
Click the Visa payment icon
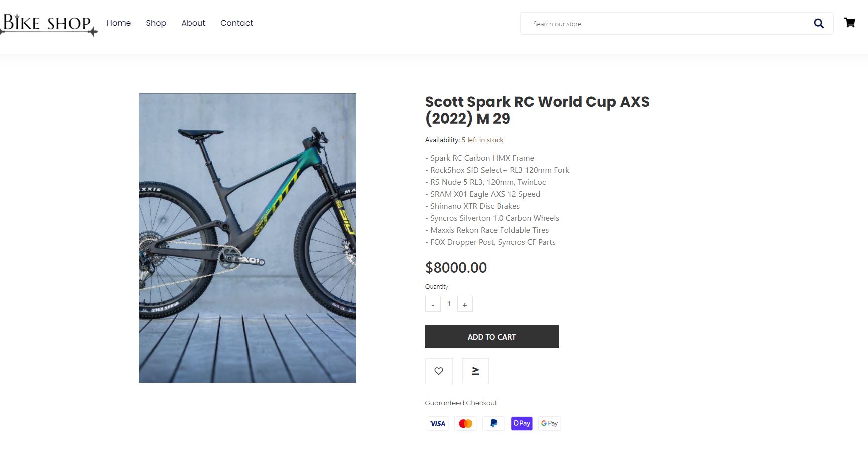click(437, 423)
